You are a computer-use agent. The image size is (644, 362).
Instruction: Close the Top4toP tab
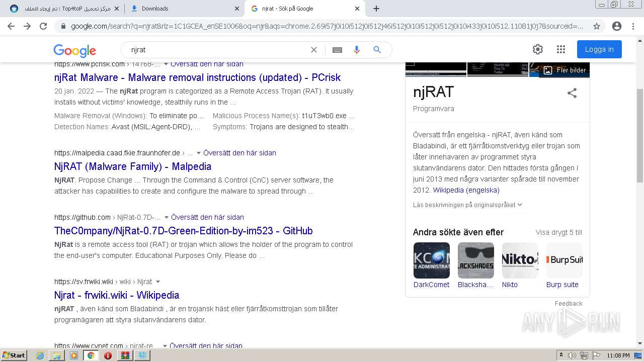(x=116, y=9)
